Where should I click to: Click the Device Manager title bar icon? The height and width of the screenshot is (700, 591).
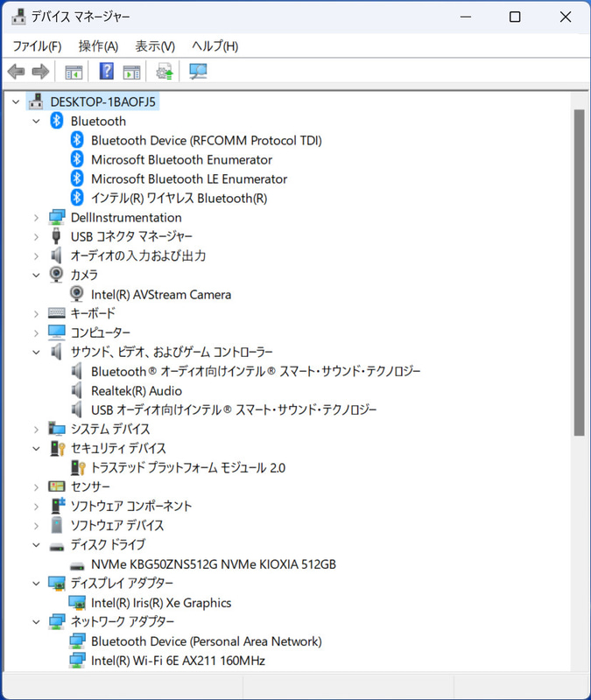(18, 17)
